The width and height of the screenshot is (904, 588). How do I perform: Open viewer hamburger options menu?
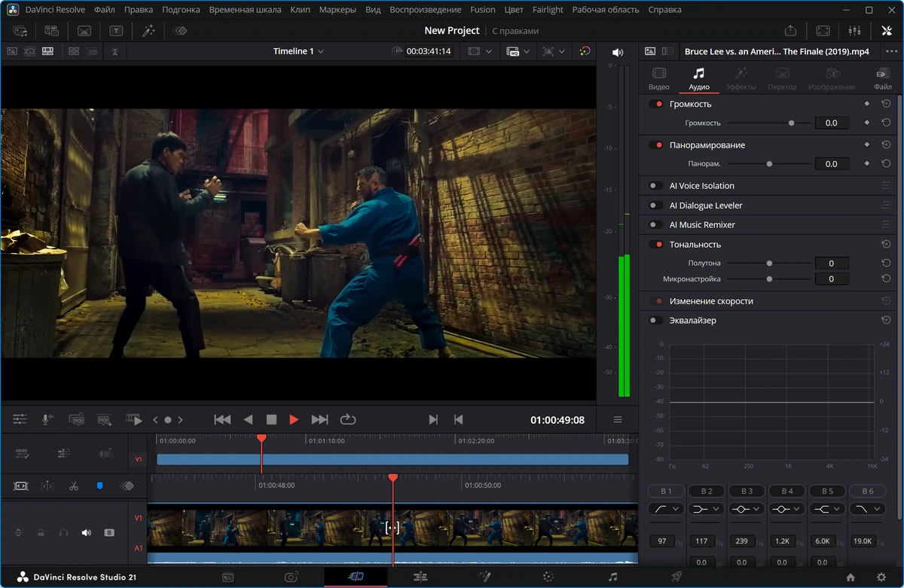(618, 419)
